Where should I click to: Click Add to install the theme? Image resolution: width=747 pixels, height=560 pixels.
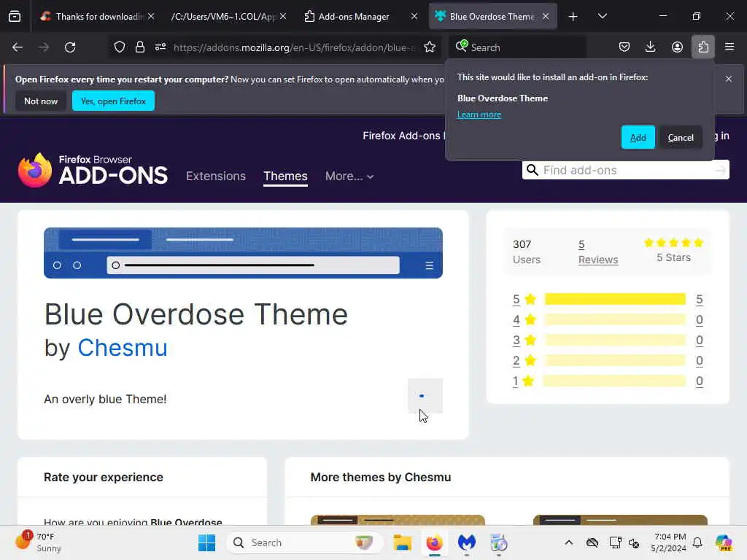coord(638,138)
